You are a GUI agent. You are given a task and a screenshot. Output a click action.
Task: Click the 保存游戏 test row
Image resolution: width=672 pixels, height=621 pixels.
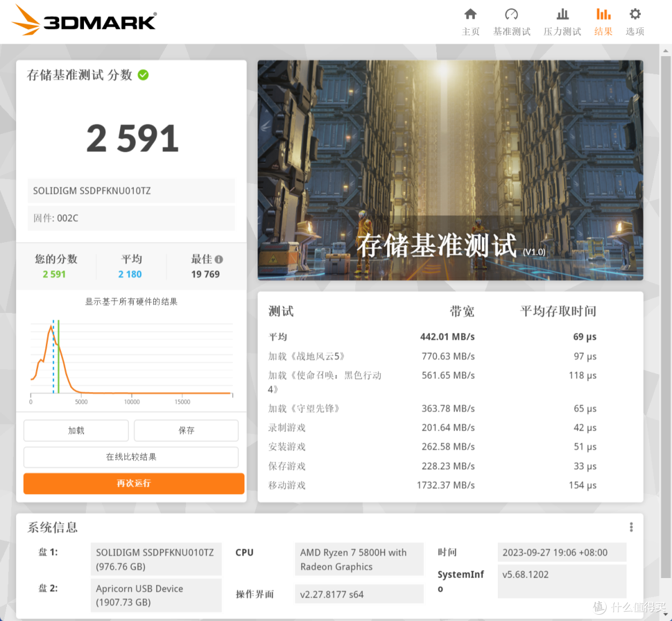point(432,466)
